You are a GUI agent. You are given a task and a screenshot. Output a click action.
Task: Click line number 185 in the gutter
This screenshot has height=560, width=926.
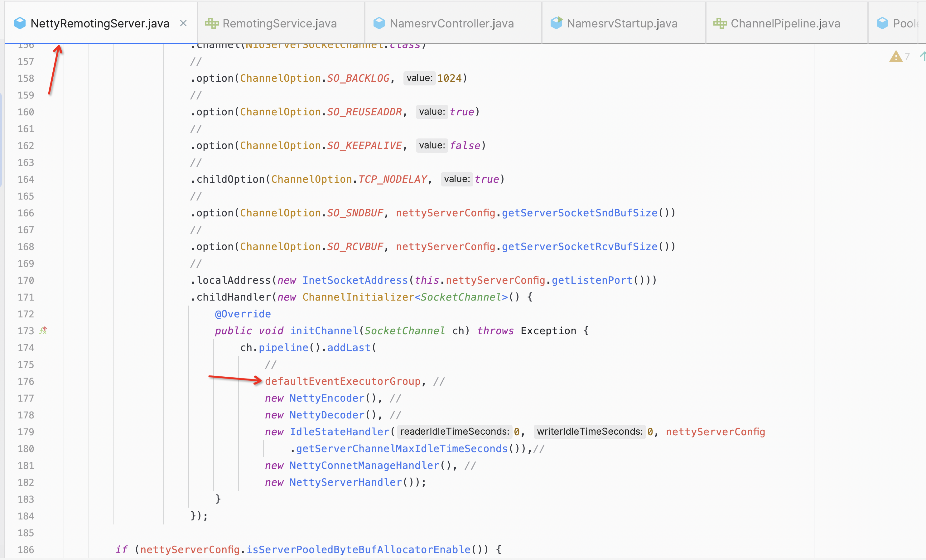26,533
